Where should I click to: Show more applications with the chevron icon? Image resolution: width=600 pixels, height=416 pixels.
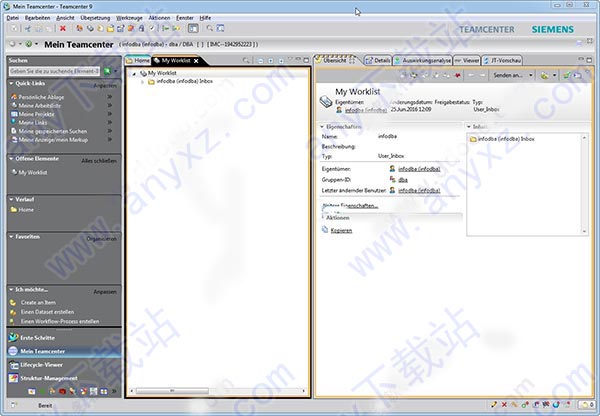(x=114, y=392)
